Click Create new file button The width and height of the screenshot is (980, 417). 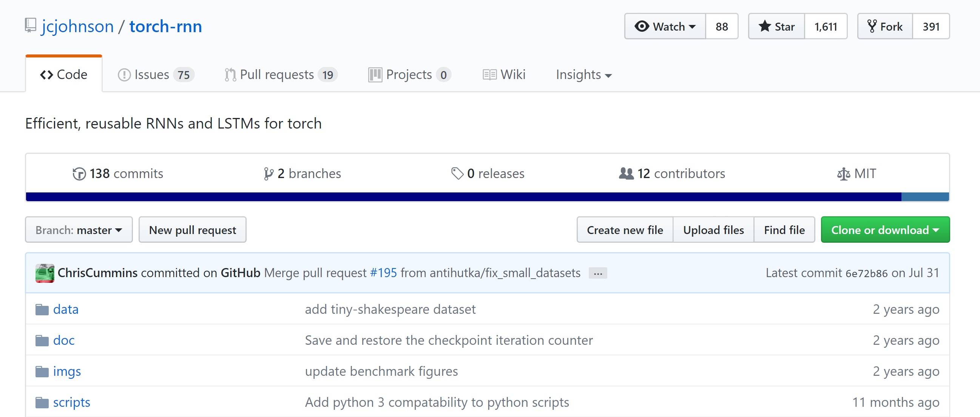[x=625, y=229]
